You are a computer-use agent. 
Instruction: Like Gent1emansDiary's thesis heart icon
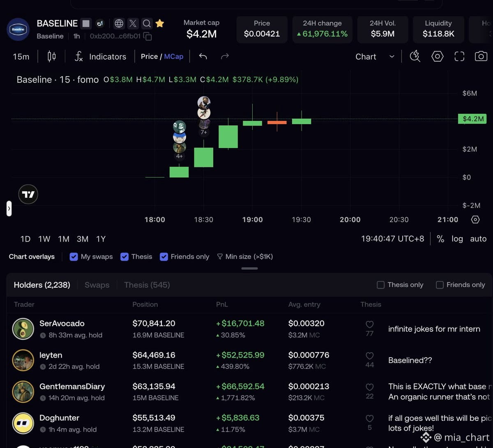pos(370,387)
